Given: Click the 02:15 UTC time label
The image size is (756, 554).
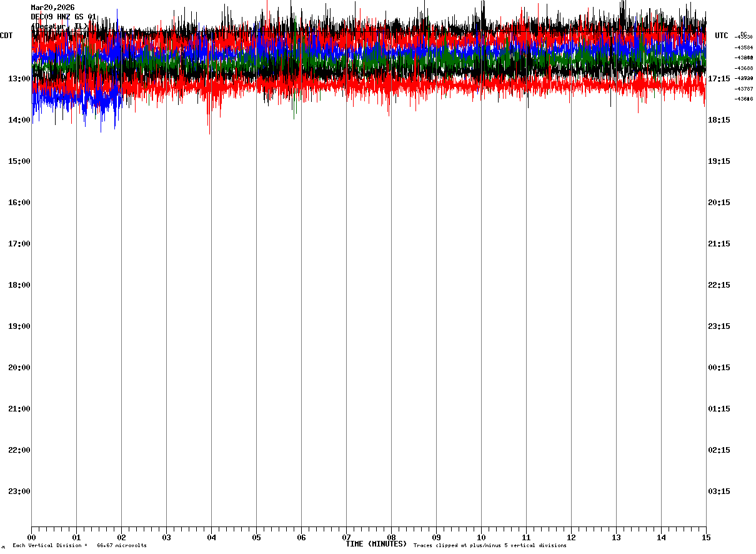Looking at the screenshot, I should pyautogui.click(x=719, y=450).
